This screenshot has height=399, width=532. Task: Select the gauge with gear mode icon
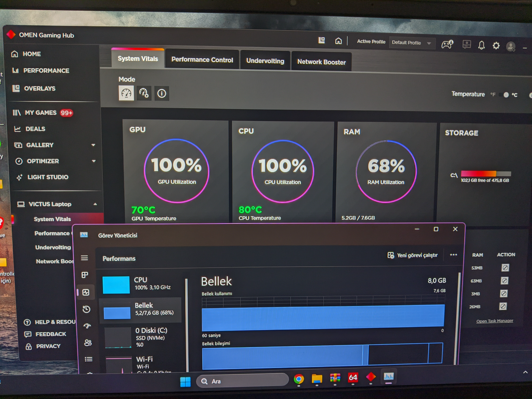pyautogui.click(x=144, y=93)
